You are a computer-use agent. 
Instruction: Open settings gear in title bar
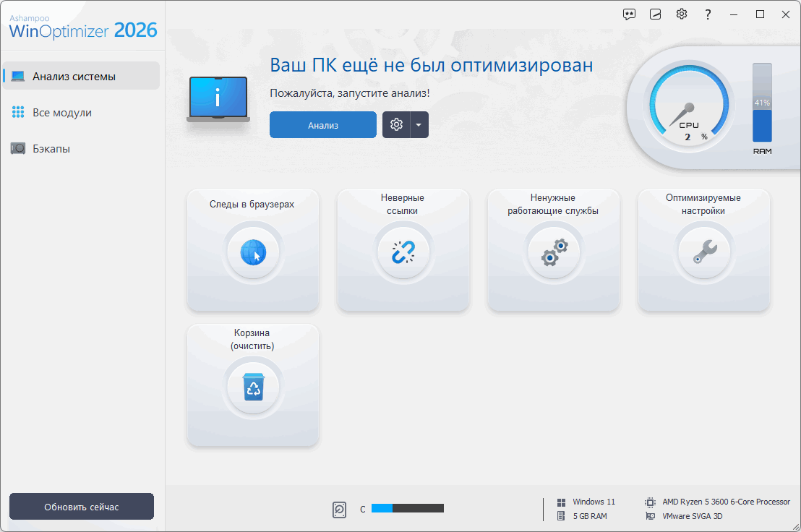(x=682, y=14)
